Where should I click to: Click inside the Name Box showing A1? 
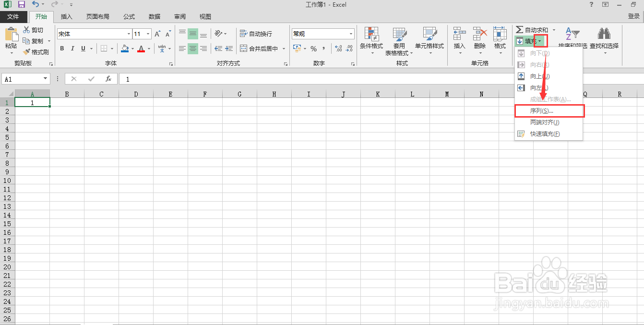click(x=22, y=78)
